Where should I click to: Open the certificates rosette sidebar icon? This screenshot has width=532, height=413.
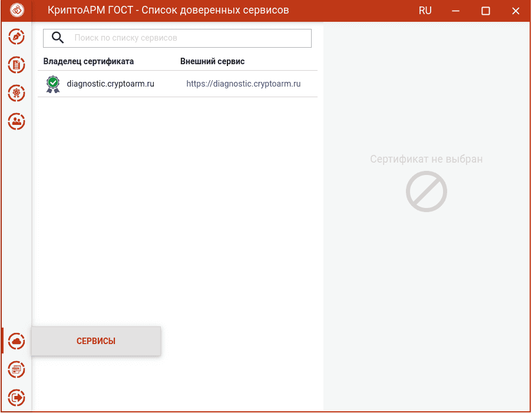pos(16,93)
